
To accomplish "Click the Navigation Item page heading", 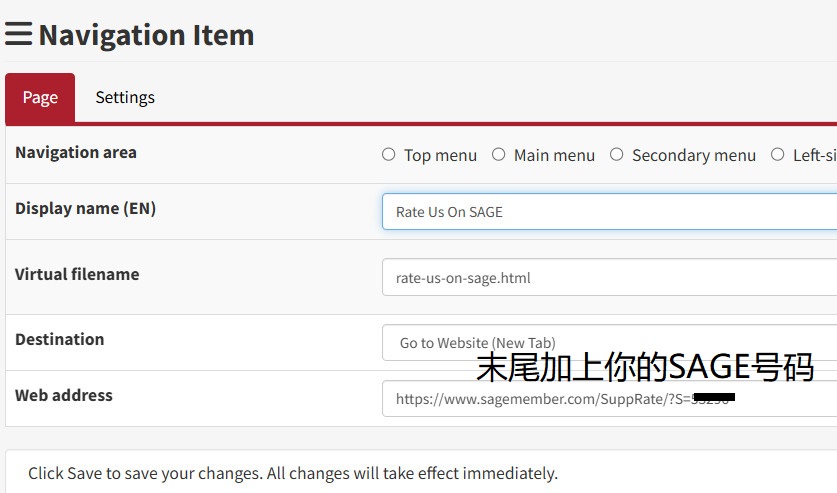I will pos(146,35).
